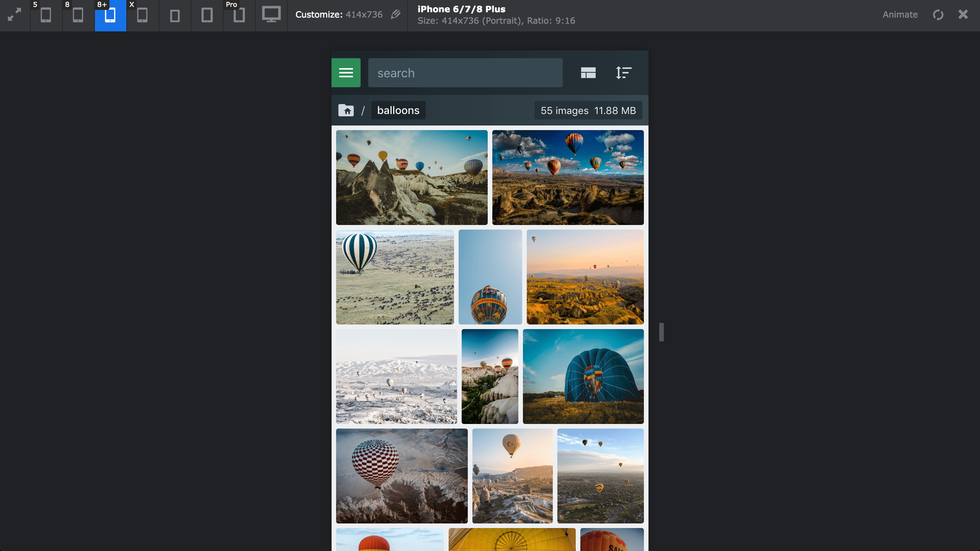Open the green hamburger menu
Image resolution: width=980 pixels, height=551 pixels.
346,73
